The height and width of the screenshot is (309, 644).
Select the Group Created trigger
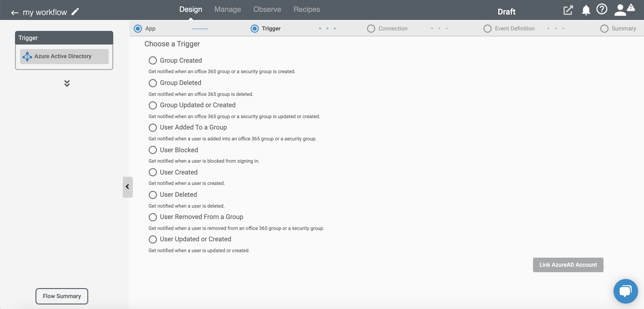click(x=153, y=60)
